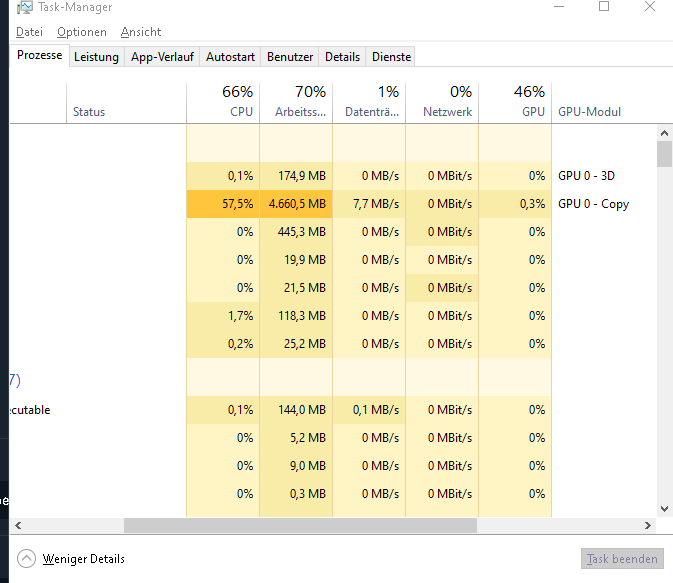Click the horizontal scrollbar thumb
673x583 pixels.
tap(300, 525)
